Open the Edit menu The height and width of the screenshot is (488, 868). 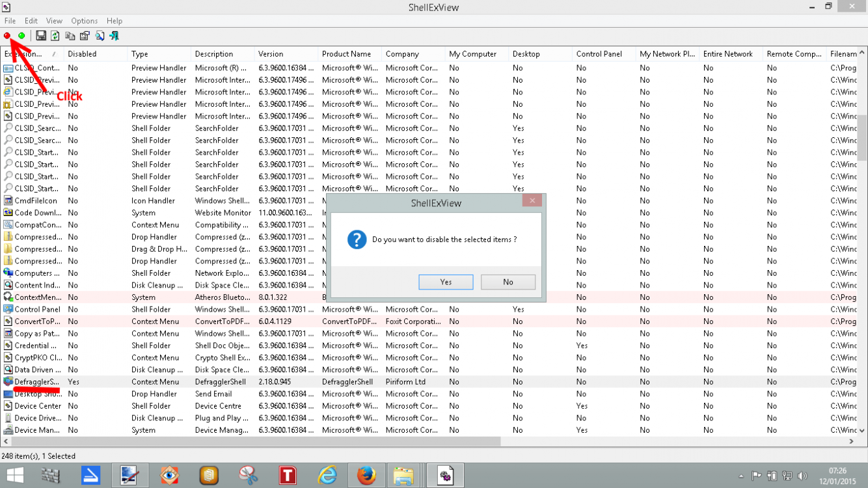(x=31, y=21)
